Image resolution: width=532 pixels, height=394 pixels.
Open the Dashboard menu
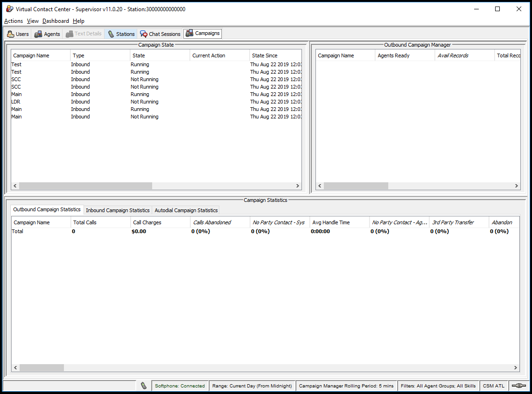pyautogui.click(x=56, y=21)
